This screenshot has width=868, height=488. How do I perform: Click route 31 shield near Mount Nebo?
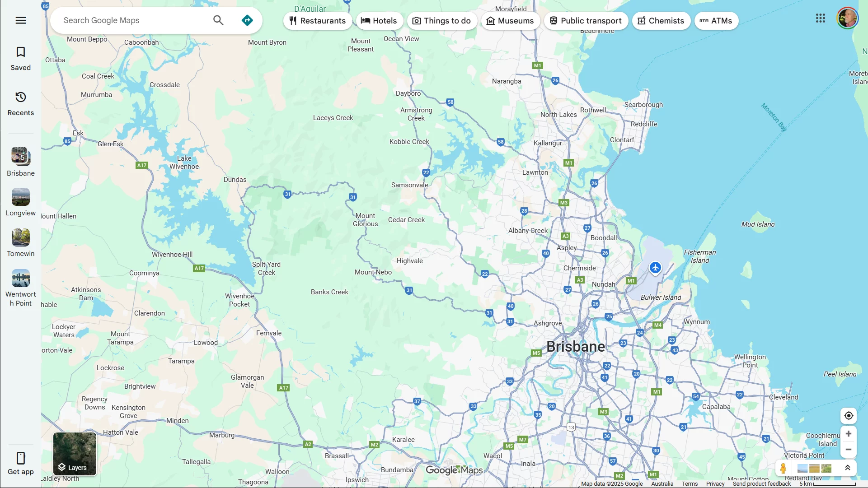click(409, 290)
